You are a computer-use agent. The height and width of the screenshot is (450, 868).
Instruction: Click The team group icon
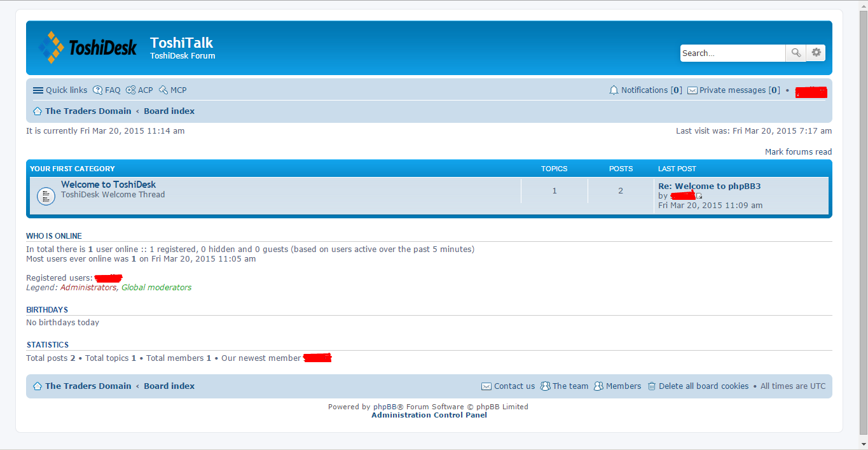[545, 386]
